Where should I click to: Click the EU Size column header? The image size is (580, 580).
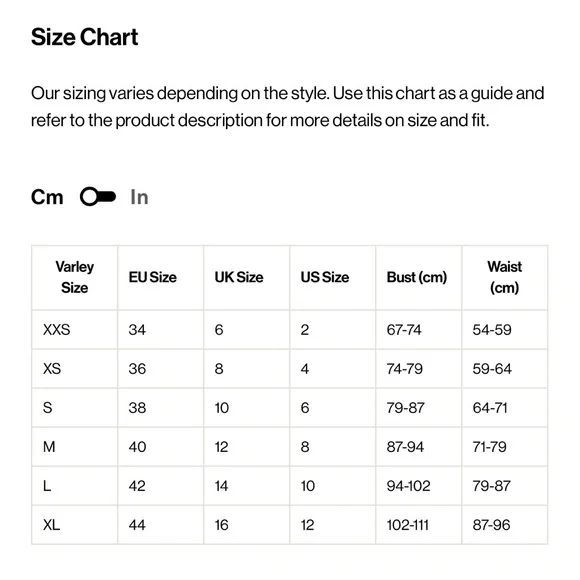(x=152, y=277)
